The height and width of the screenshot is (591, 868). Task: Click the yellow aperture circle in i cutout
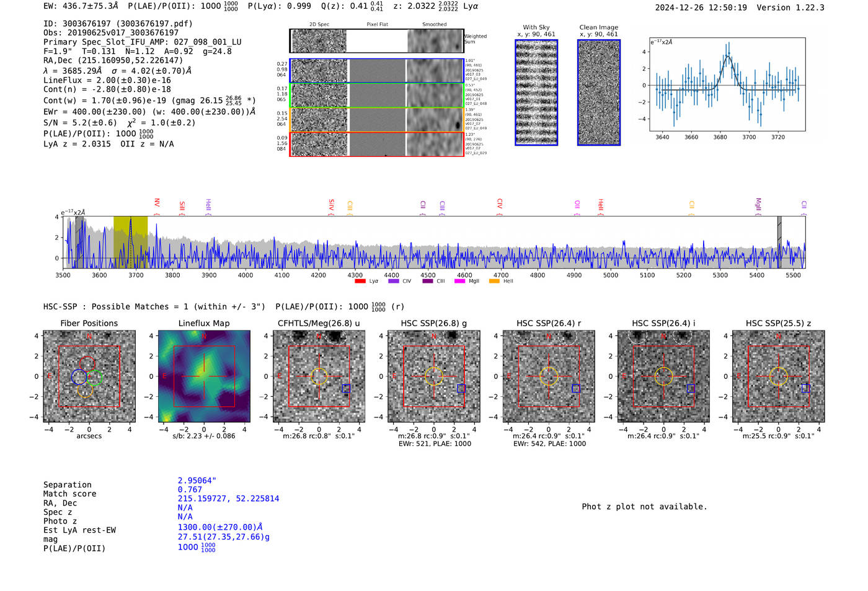coord(663,376)
